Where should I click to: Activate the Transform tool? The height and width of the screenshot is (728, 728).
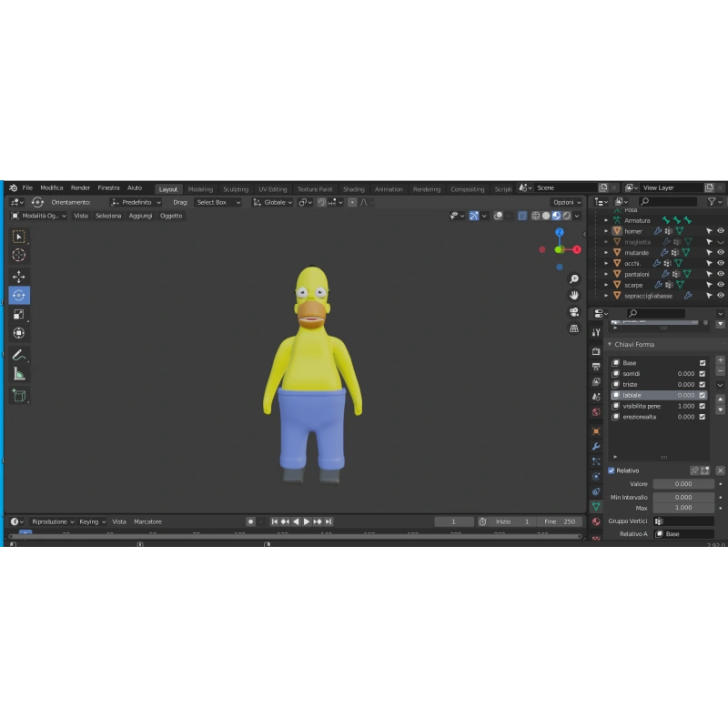click(18, 333)
